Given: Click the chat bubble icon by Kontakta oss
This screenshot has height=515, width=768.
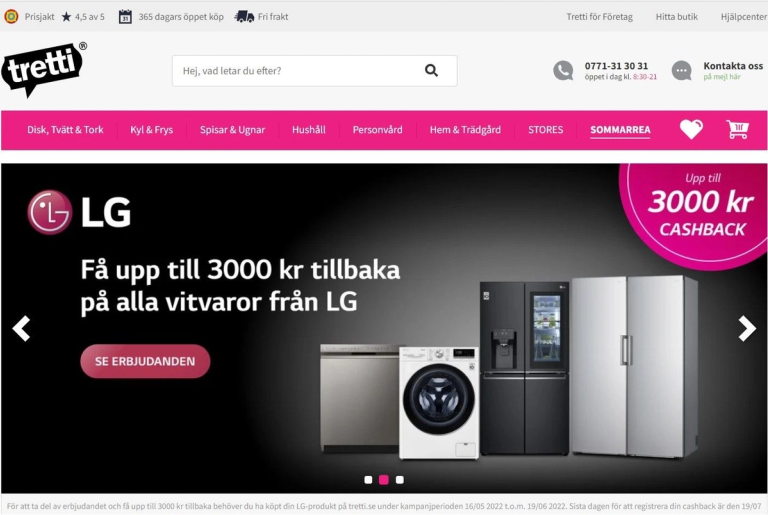Looking at the screenshot, I should pyautogui.click(x=682, y=71).
